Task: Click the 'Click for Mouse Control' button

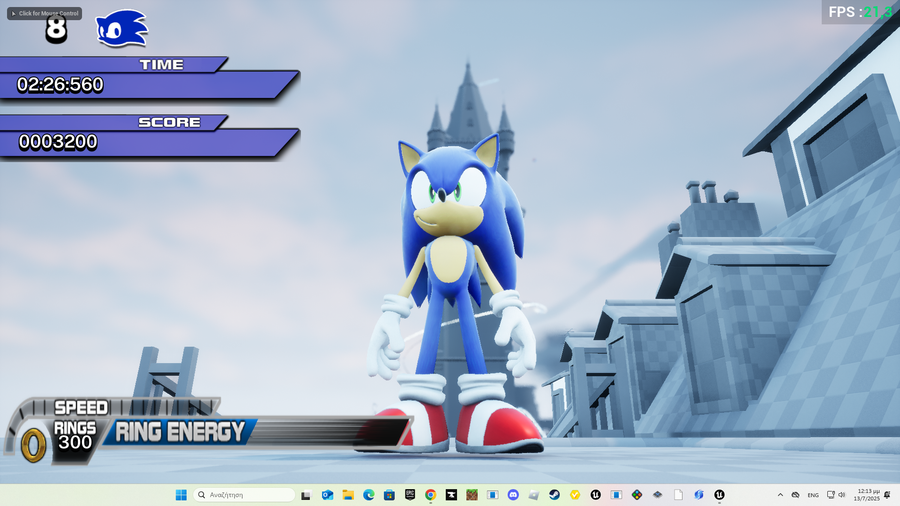Action: pos(44,13)
